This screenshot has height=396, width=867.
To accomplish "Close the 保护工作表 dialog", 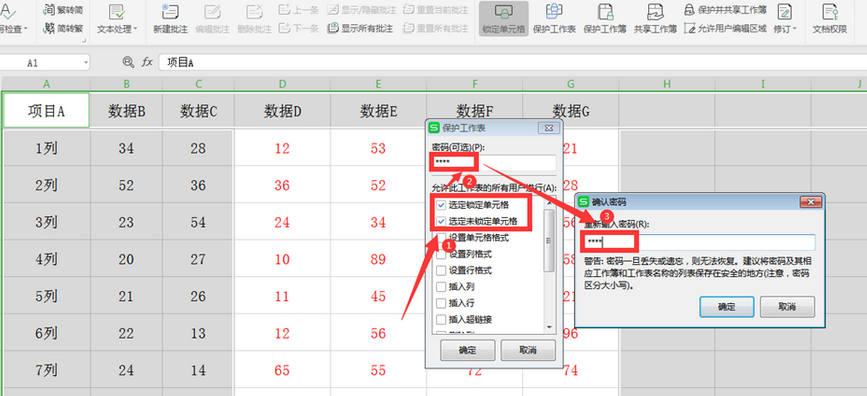I will (x=549, y=128).
